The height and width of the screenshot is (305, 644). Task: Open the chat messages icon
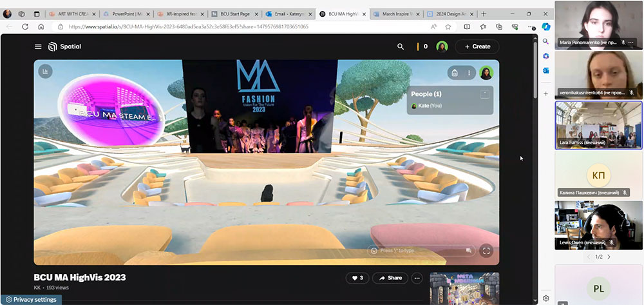click(469, 250)
